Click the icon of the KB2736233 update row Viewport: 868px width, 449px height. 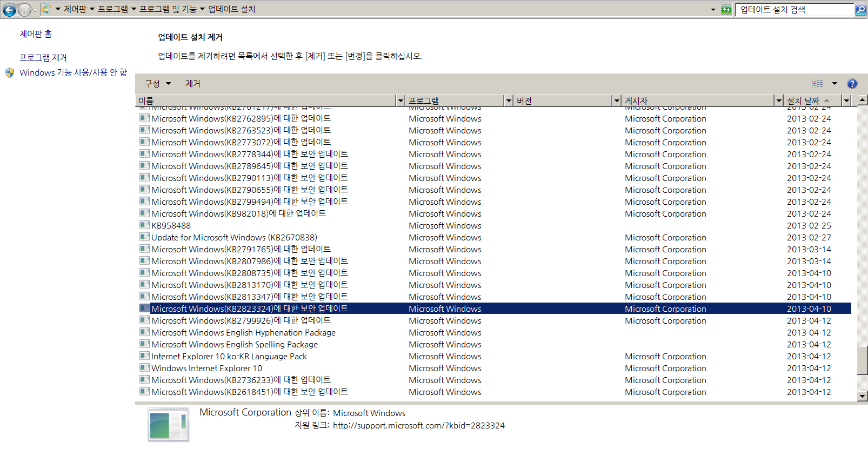(x=144, y=380)
